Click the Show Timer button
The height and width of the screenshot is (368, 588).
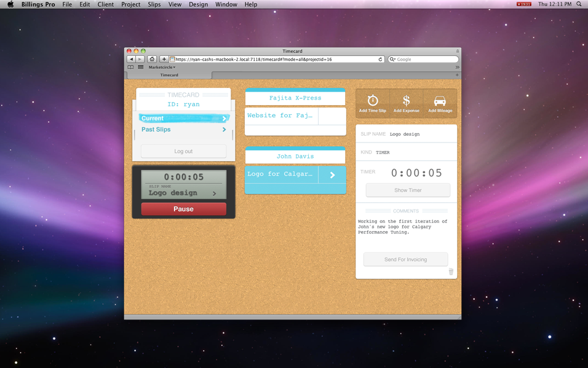pos(408,190)
